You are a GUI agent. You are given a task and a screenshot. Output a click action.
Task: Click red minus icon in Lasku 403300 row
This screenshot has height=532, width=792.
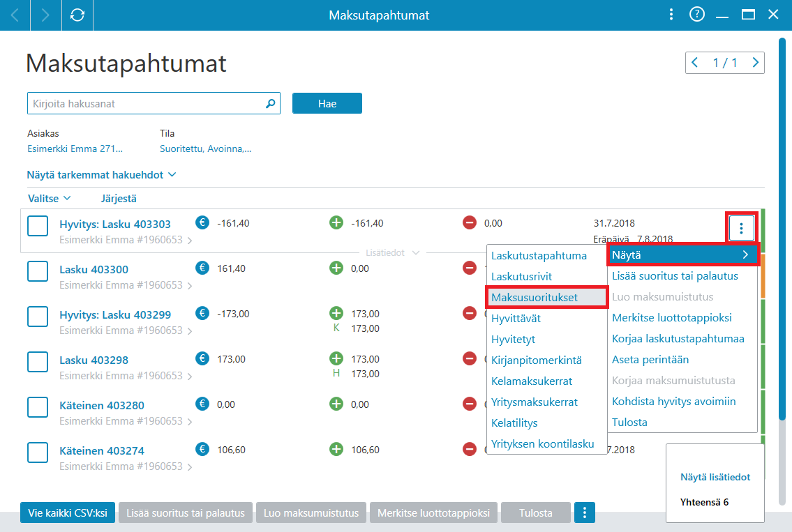(470, 268)
